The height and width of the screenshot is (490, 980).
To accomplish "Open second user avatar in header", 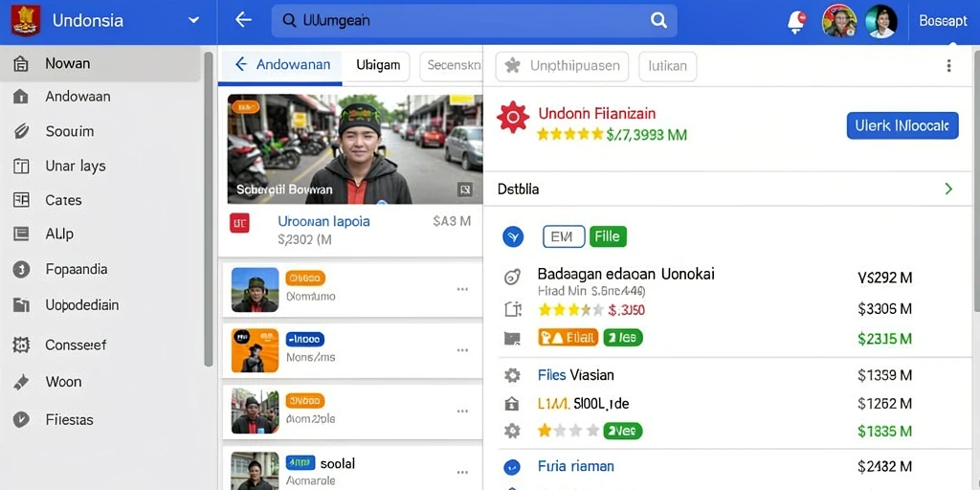I will coord(881,22).
